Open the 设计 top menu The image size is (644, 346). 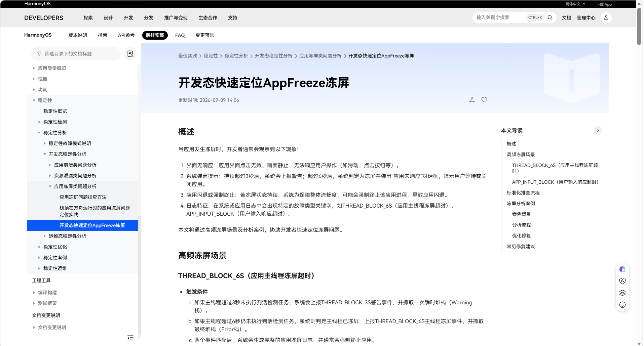click(108, 18)
